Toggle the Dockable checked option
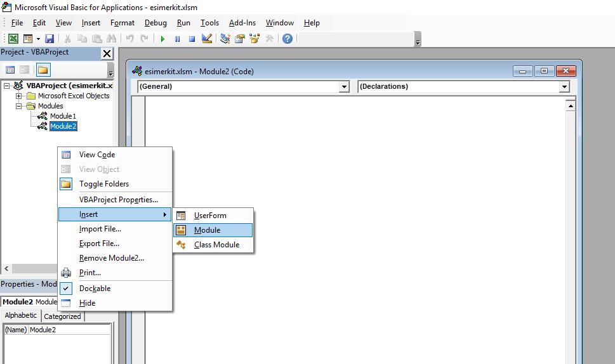Image resolution: width=615 pixels, height=364 pixels. [115, 289]
